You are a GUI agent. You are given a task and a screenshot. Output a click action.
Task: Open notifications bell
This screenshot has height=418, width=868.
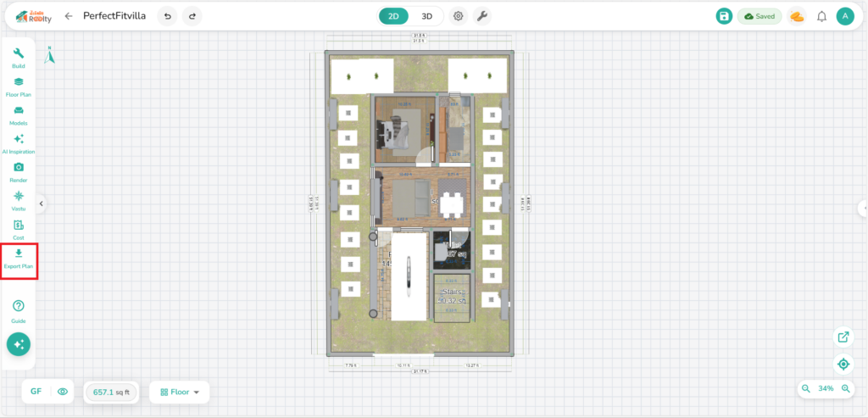pyautogui.click(x=821, y=16)
